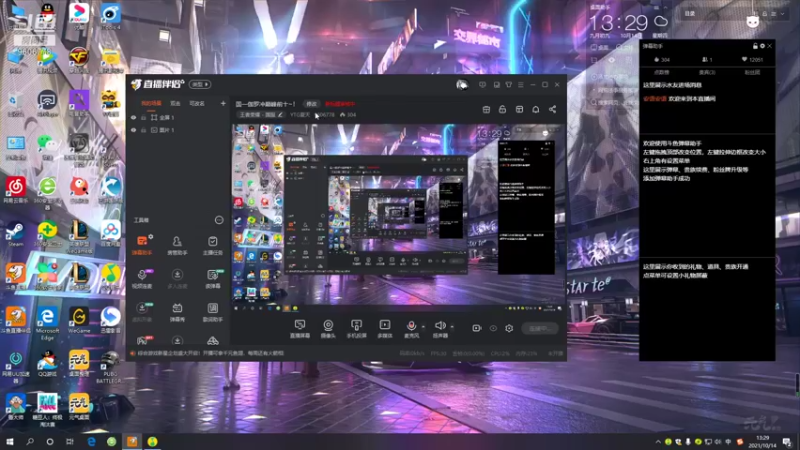This screenshot has width=800, height=450.
Task: Add a 直播屏幕 screen capture source
Action: tap(300, 329)
